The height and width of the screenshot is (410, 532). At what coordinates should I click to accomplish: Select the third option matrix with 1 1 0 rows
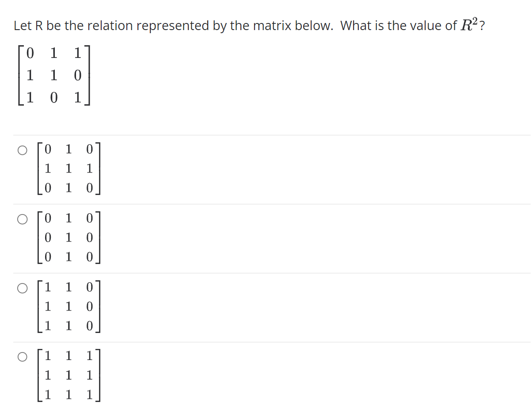22,287
